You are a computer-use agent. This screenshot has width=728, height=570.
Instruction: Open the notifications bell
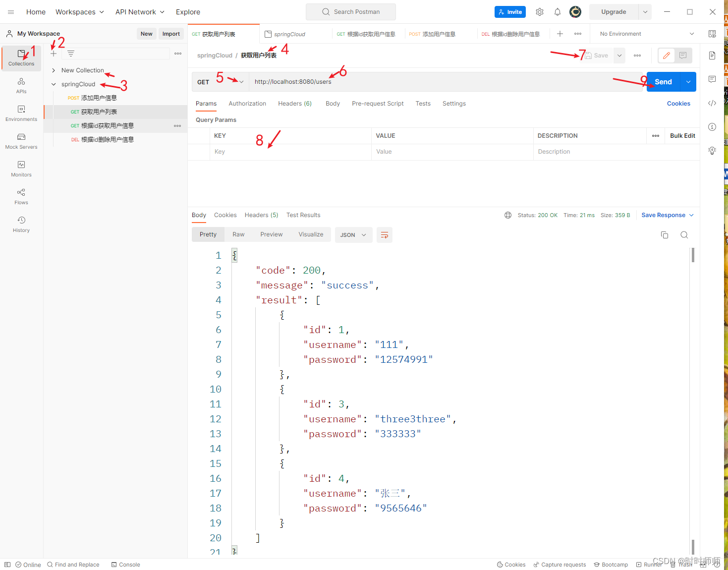[x=558, y=12]
